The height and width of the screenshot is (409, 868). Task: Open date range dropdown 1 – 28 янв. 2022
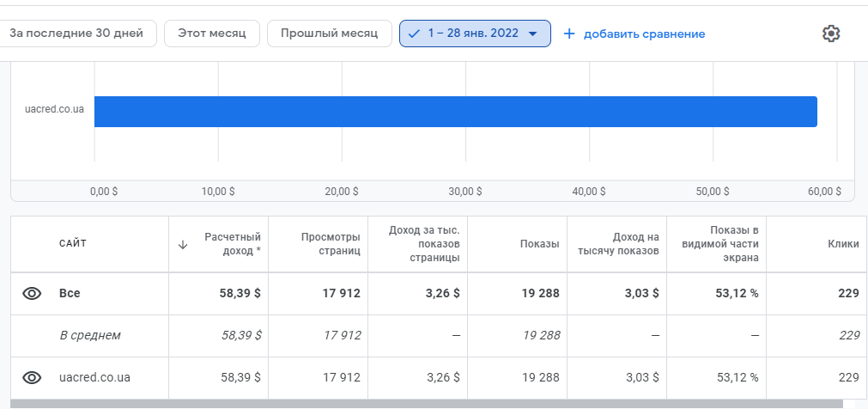(475, 34)
